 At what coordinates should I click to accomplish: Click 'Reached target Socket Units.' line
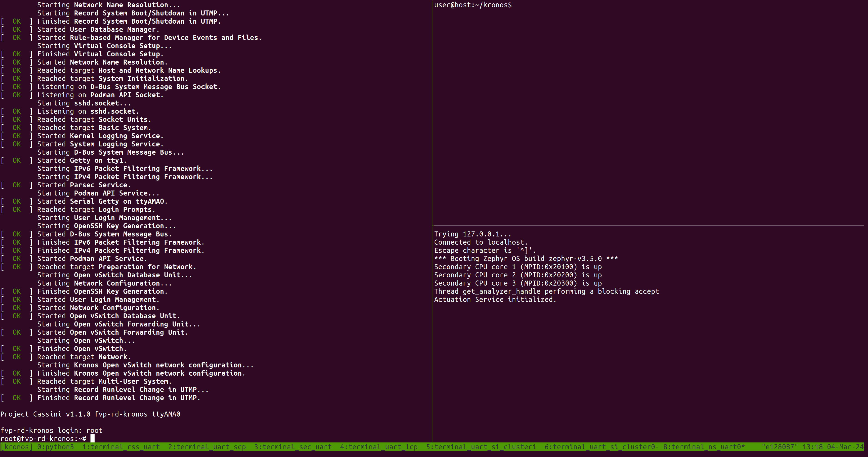pyautogui.click(x=94, y=120)
